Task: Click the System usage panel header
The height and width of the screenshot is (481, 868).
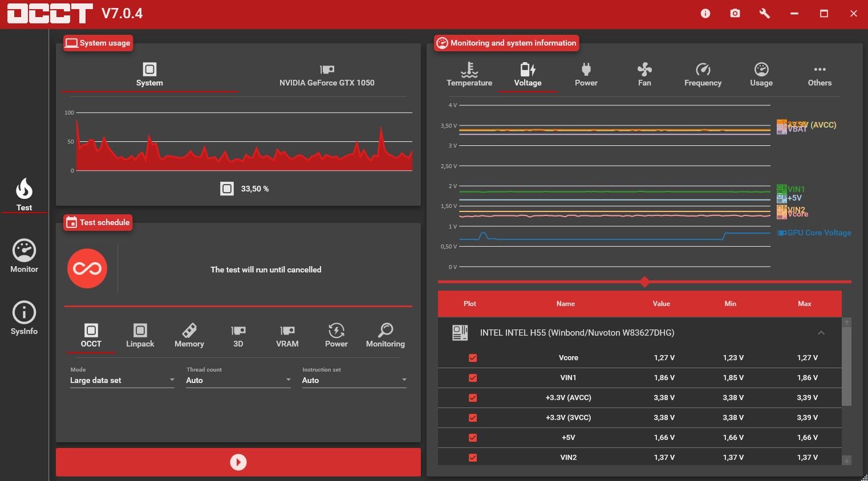Action: click(x=98, y=43)
